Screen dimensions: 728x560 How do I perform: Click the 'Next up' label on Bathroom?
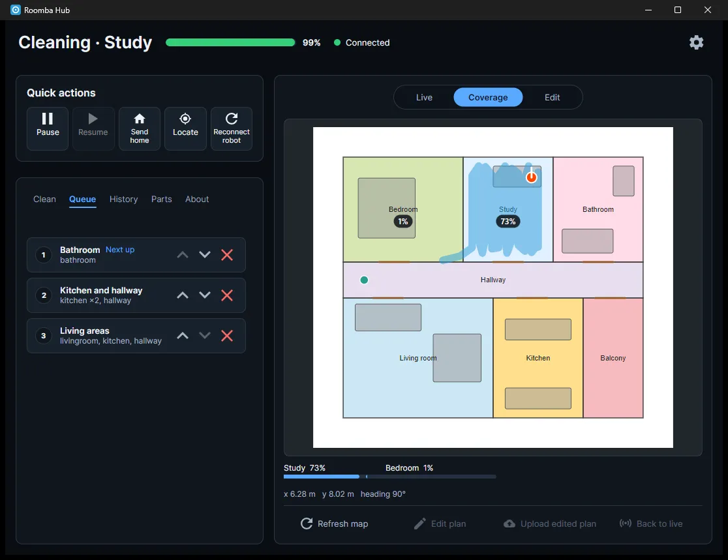pos(120,250)
